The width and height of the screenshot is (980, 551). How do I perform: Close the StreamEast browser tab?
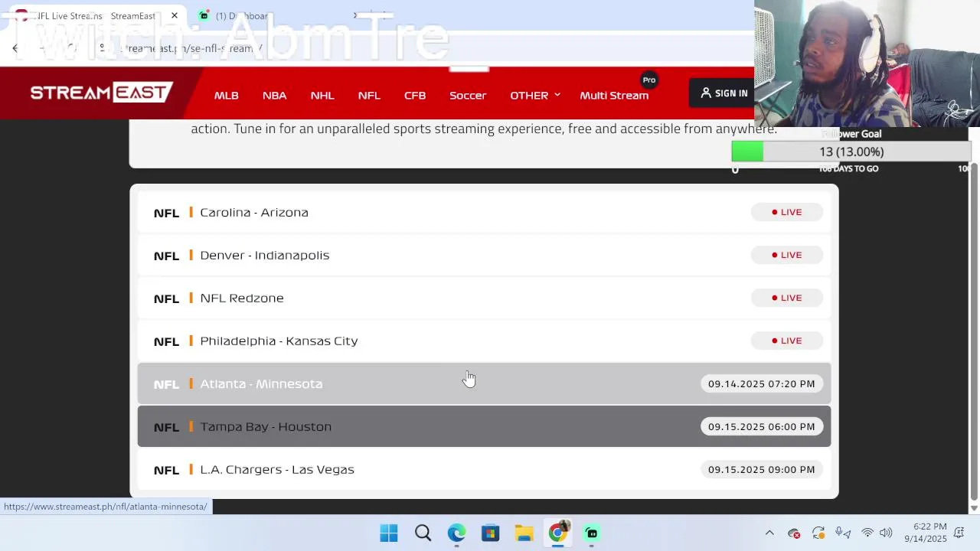174,15
